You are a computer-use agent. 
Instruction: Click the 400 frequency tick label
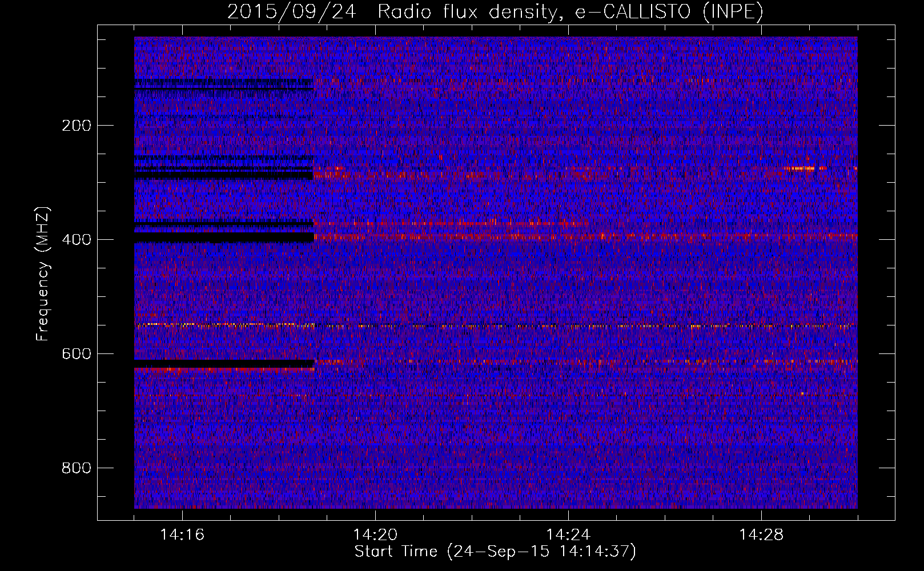point(77,240)
